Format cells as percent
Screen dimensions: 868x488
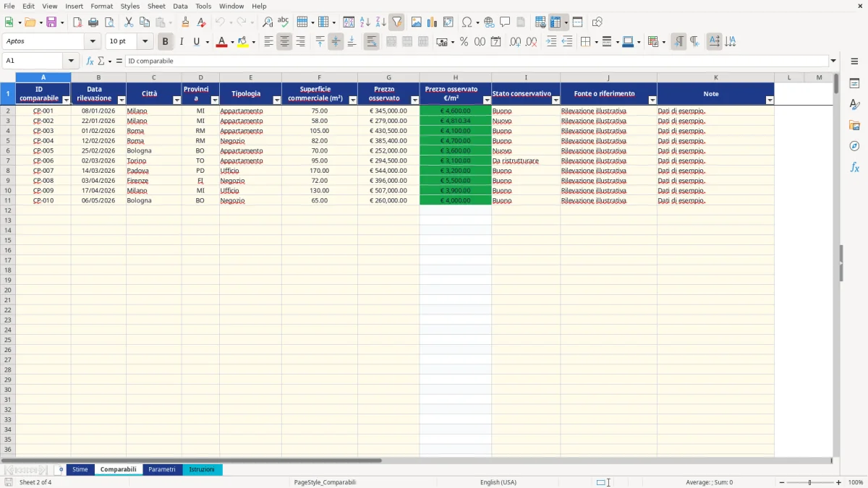(464, 42)
